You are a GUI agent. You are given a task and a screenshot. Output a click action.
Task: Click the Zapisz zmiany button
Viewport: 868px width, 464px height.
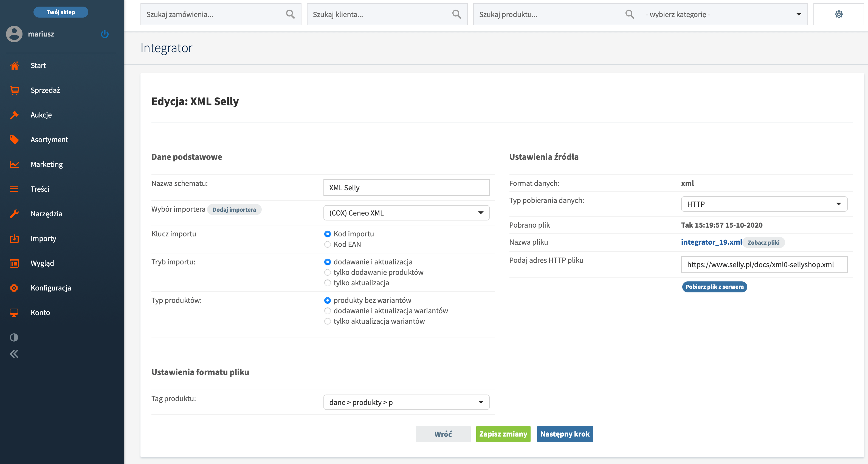click(503, 434)
